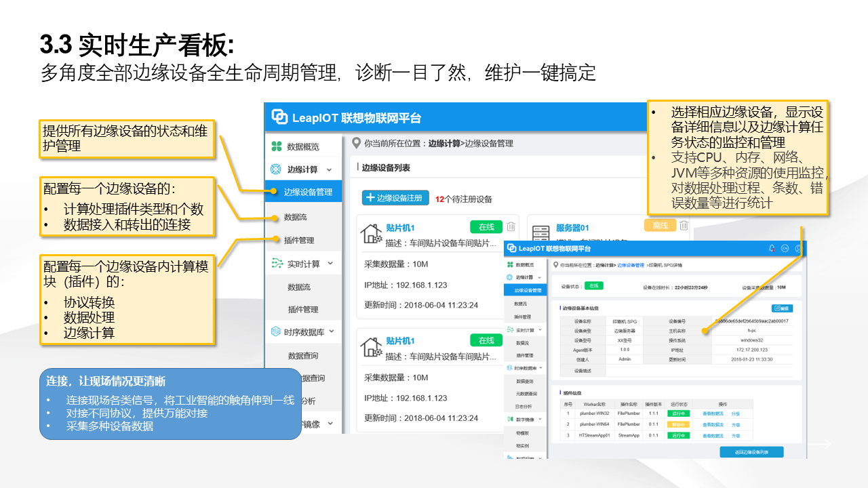Click 数据概览 icon in device detail sidebar

[510, 264]
